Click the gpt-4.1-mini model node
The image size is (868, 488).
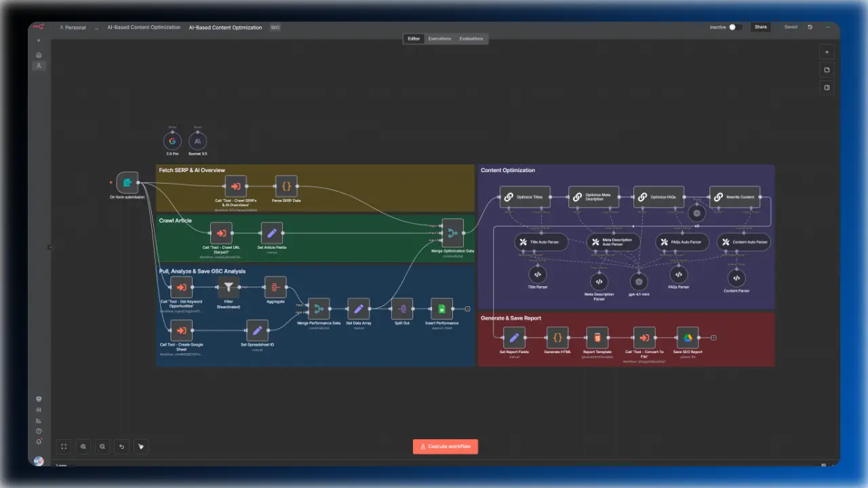[x=638, y=282]
